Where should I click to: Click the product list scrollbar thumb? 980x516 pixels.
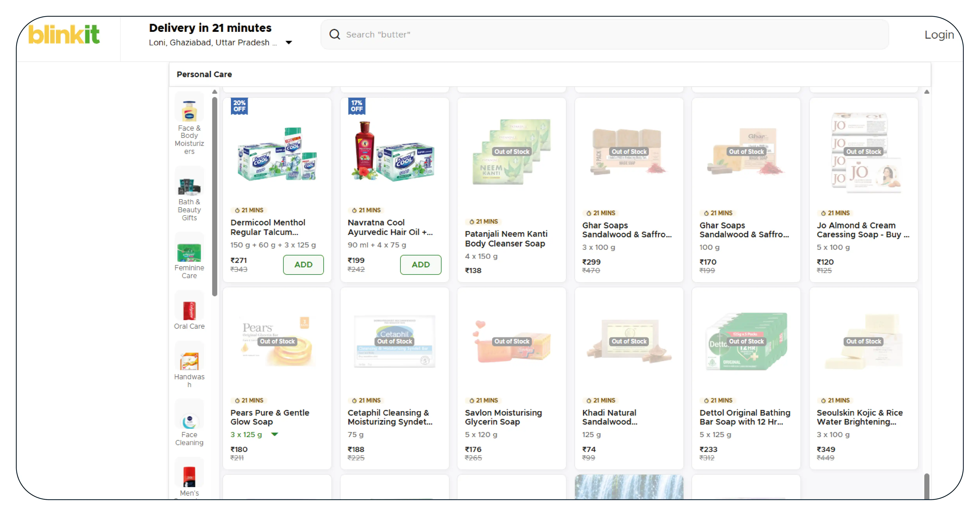[927, 486]
